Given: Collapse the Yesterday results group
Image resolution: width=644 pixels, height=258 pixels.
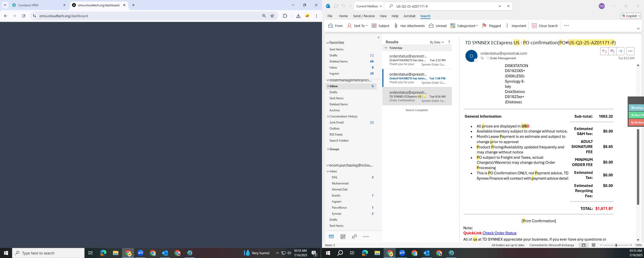Looking at the screenshot, I should click(386, 48).
